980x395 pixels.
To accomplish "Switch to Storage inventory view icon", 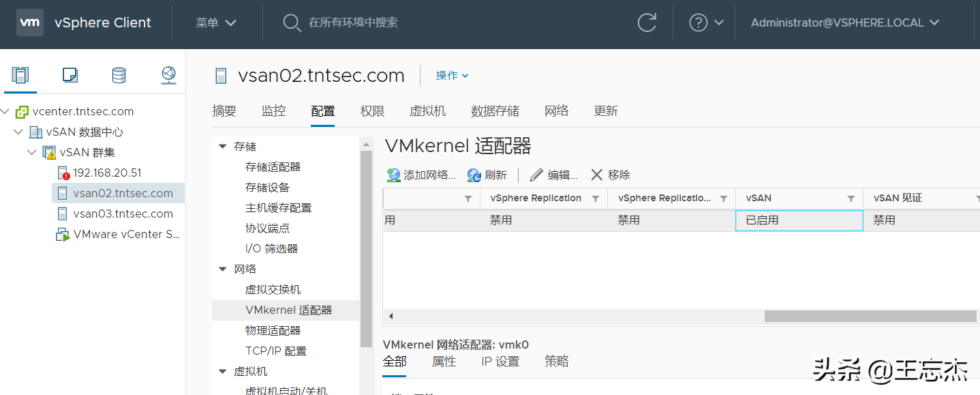I will point(119,74).
